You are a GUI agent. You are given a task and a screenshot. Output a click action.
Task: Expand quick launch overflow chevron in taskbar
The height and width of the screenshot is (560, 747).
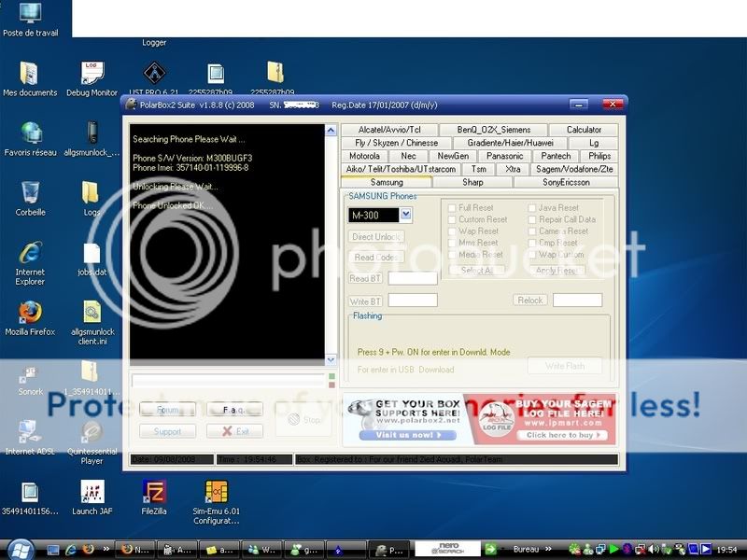[106, 549]
